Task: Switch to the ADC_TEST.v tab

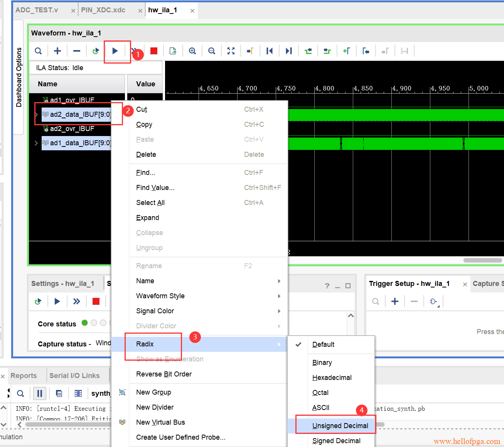Action: pyautogui.click(x=37, y=10)
